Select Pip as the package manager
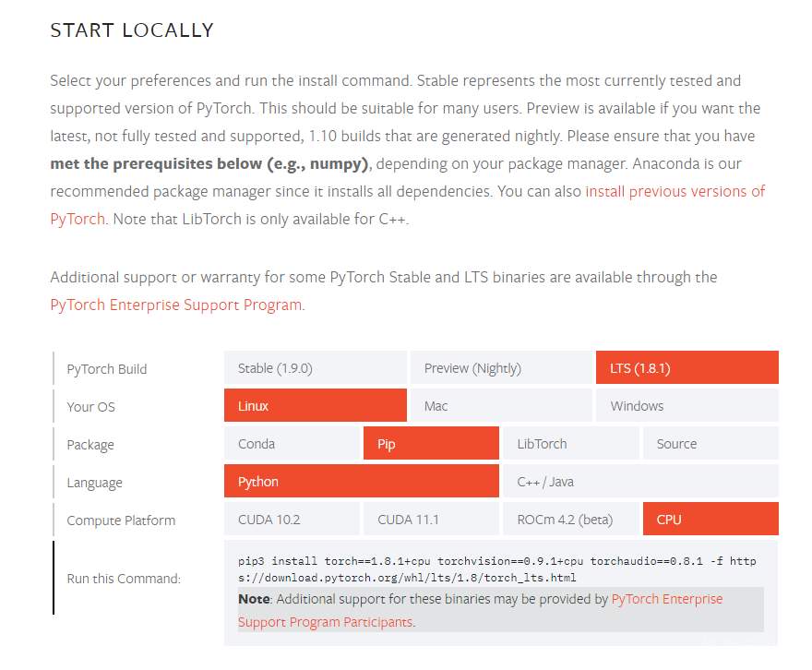This screenshot has width=812, height=670. (x=431, y=444)
